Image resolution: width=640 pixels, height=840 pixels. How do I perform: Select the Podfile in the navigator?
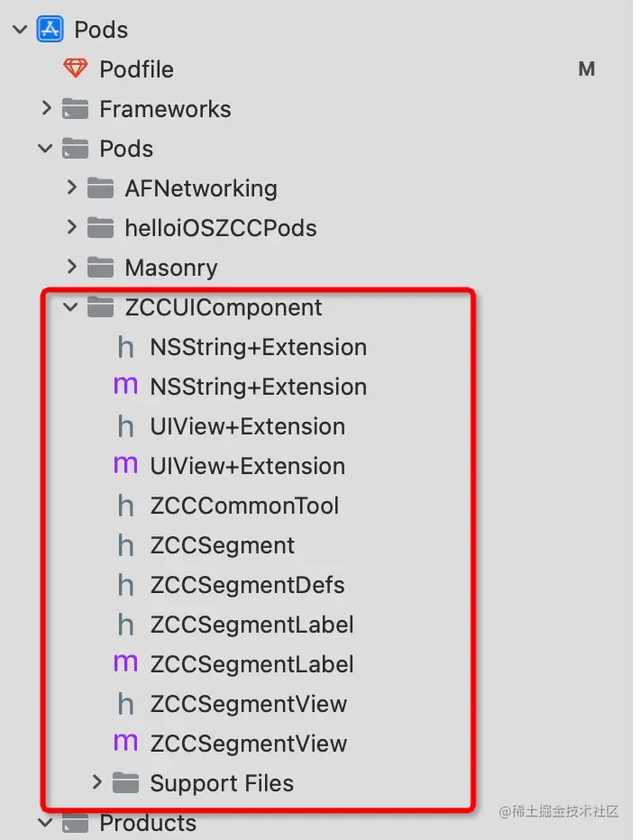(136, 69)
